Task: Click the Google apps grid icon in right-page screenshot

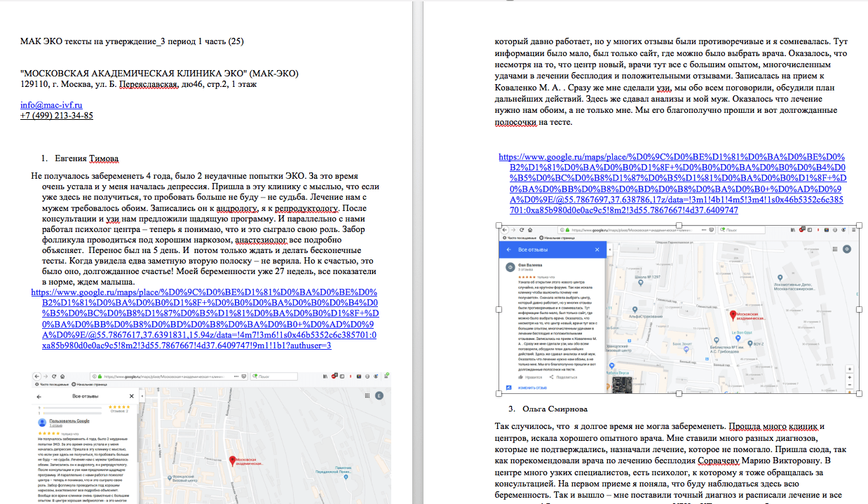Action: click(835, 249)
